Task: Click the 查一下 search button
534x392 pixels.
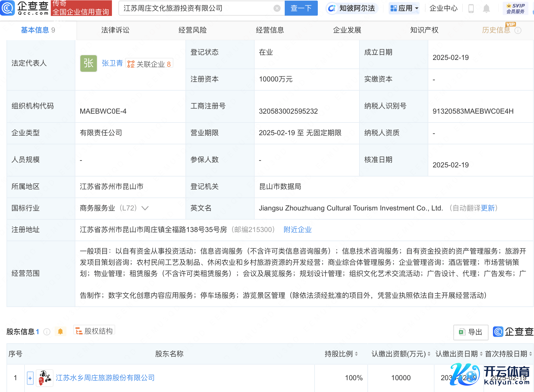Action: click(301, 8)
